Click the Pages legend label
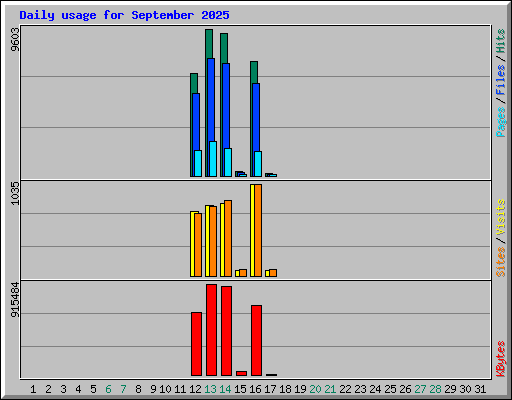Screen dimensions: 512x400 click(x=500, y=122)
